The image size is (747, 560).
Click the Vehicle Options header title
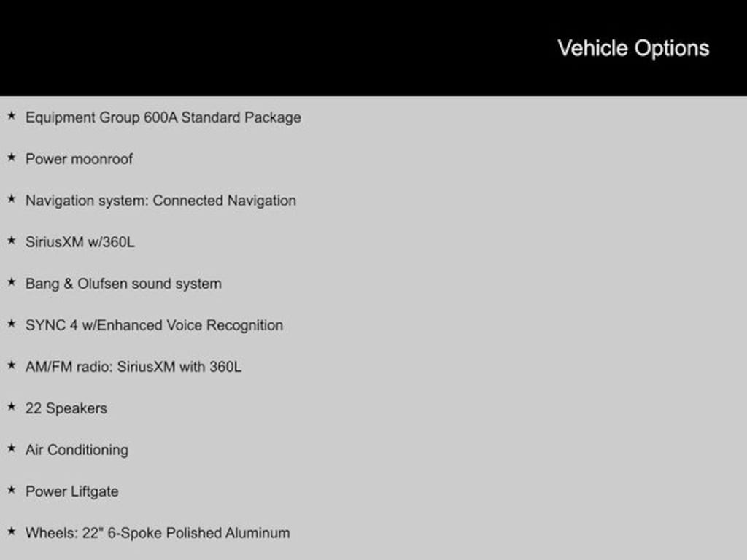633,48
